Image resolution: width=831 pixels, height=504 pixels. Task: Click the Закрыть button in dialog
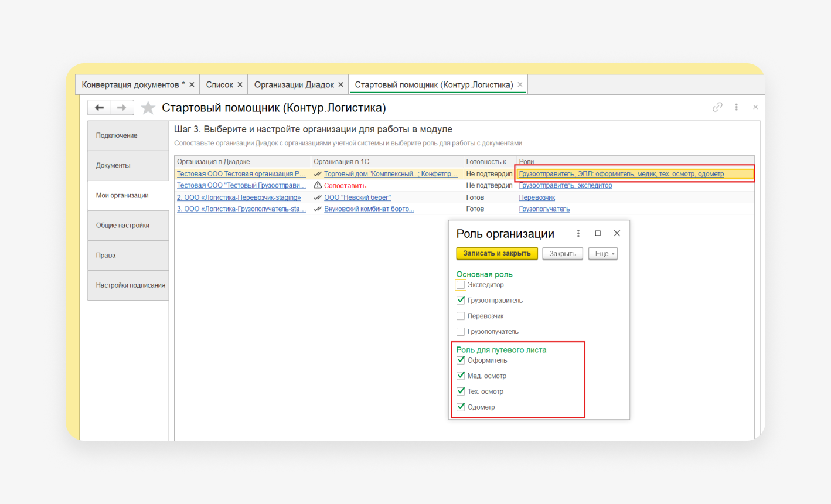click(x=563, y=254)
